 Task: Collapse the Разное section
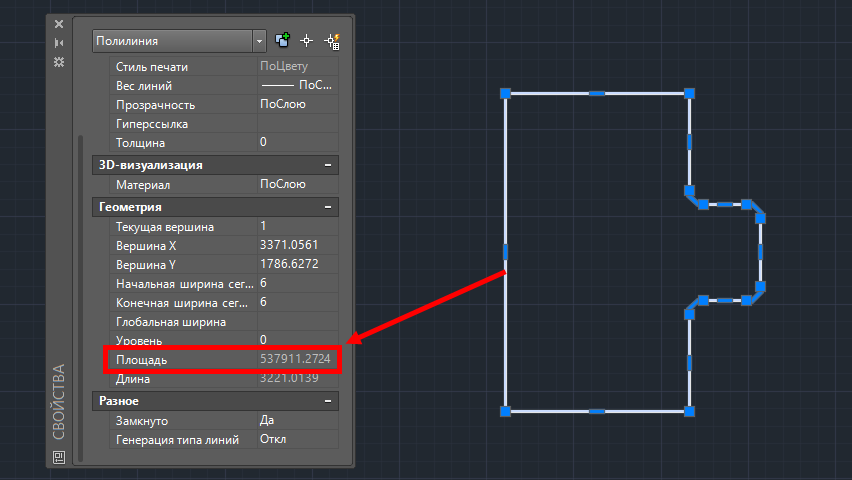pyautogui.click(x=327, y=400)
